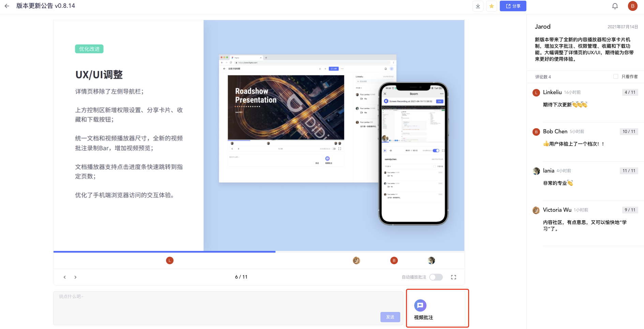Click the 10 / 11 page tag on Bob Chen's comment
644x329 pixels.
(629, 132)
